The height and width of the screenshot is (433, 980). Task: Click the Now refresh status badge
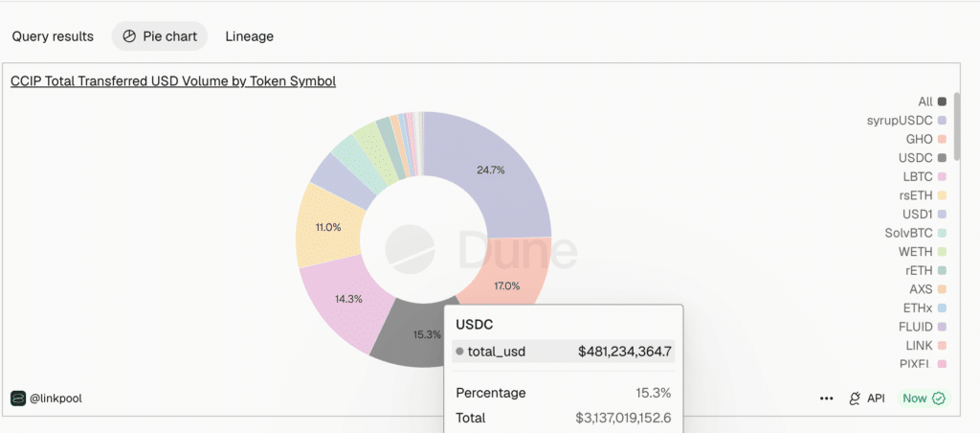pos(924,398)
